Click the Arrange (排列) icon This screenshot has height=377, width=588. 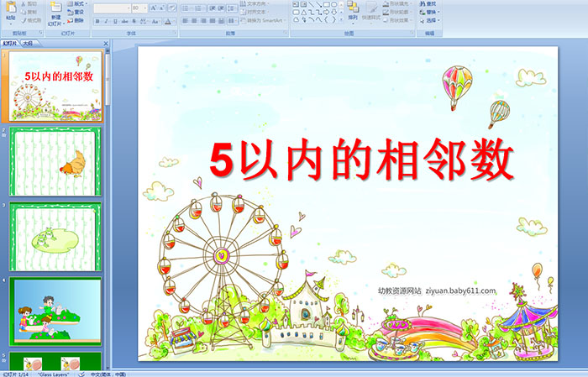coord(353,7)
